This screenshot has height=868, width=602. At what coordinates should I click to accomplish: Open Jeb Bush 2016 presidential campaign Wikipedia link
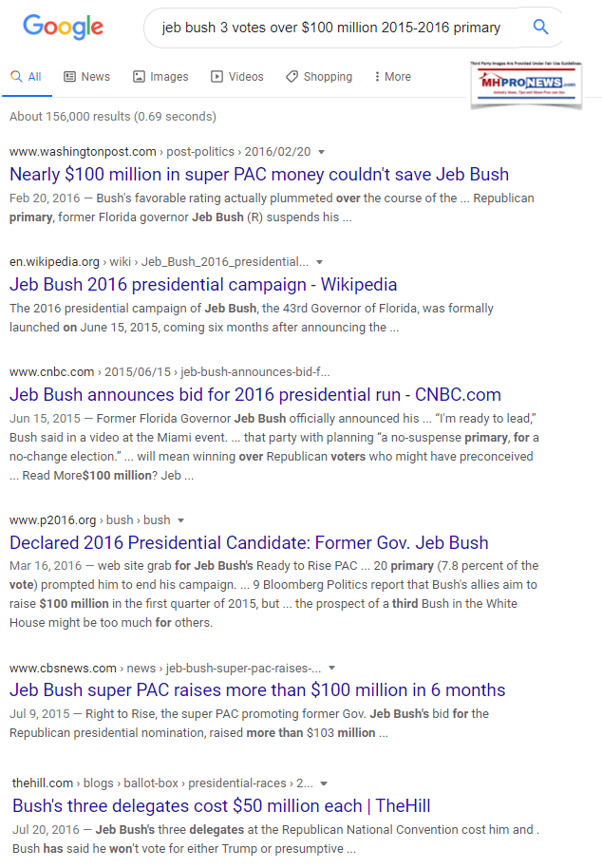(x=203, y=285)
